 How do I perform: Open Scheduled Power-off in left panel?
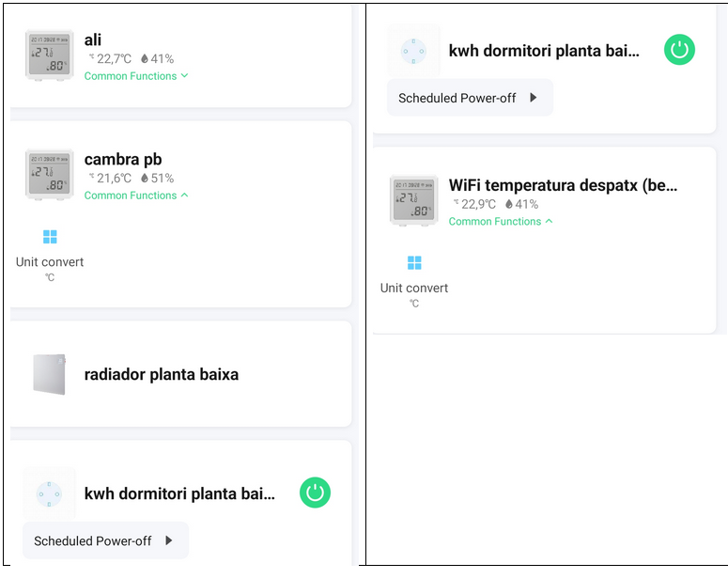click(104, 540)
